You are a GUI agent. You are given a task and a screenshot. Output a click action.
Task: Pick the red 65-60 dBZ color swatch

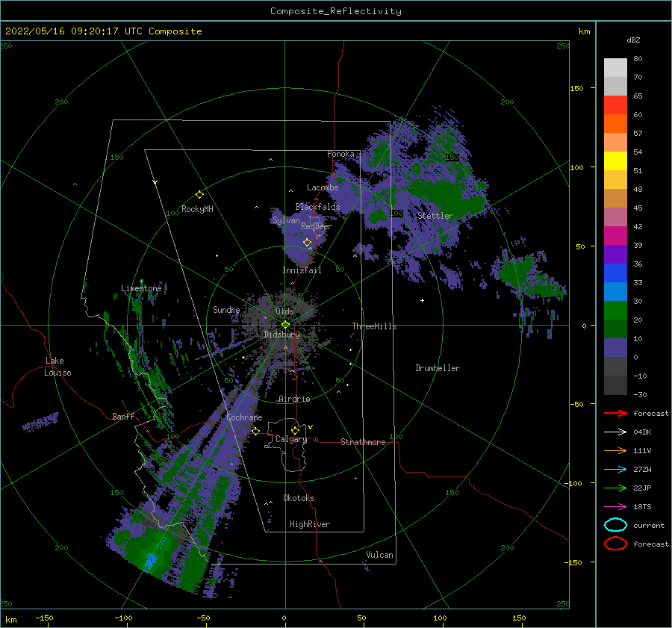coord(615,105)
